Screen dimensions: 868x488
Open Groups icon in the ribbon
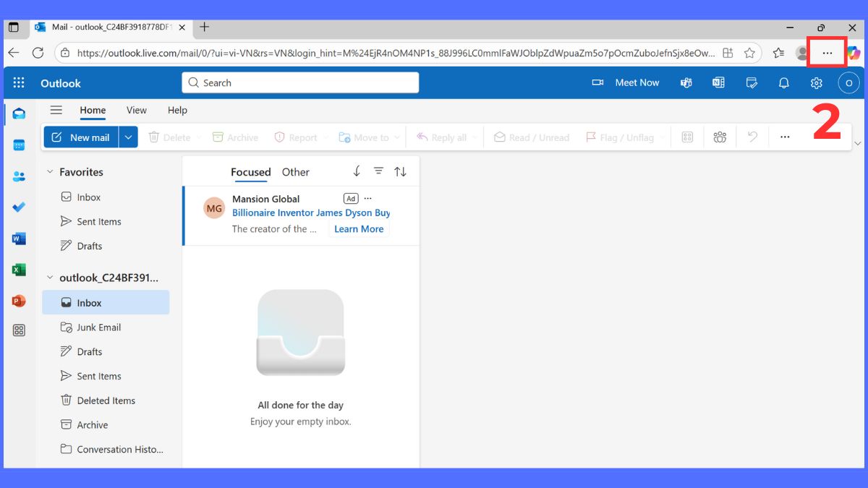[720, 137]
